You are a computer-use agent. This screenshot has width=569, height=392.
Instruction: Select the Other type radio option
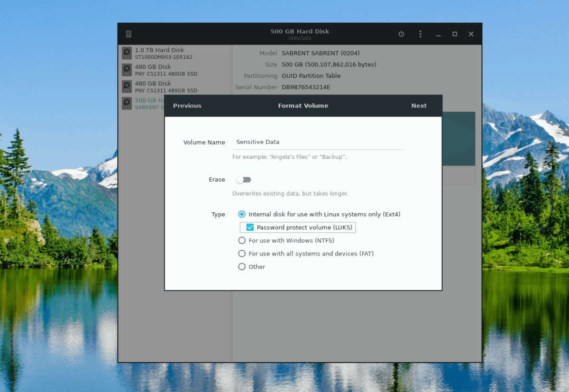[x=242, y=267]
